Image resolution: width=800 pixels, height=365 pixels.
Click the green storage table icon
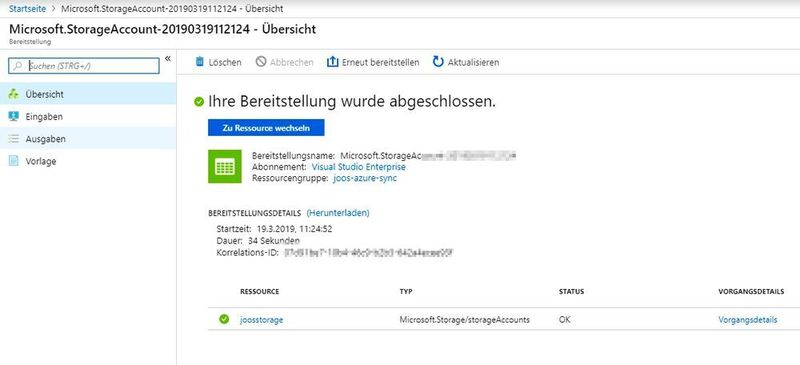coord(225,166)
